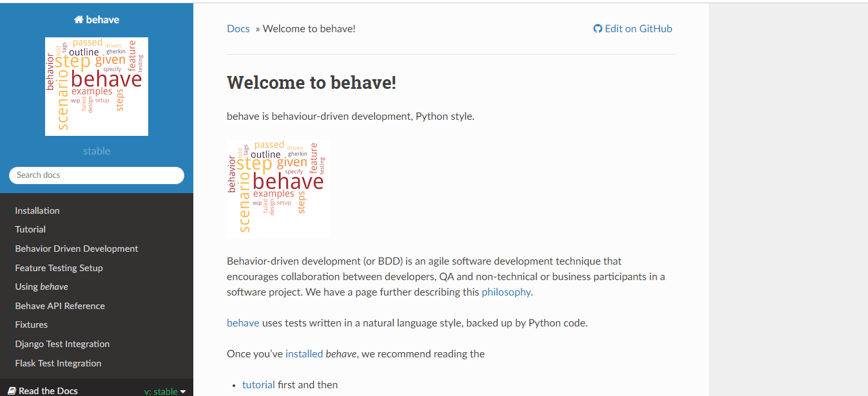Follow the philosophy hyperlink in the BDD paragraph

pyautogui.click(x=506, y=292)
